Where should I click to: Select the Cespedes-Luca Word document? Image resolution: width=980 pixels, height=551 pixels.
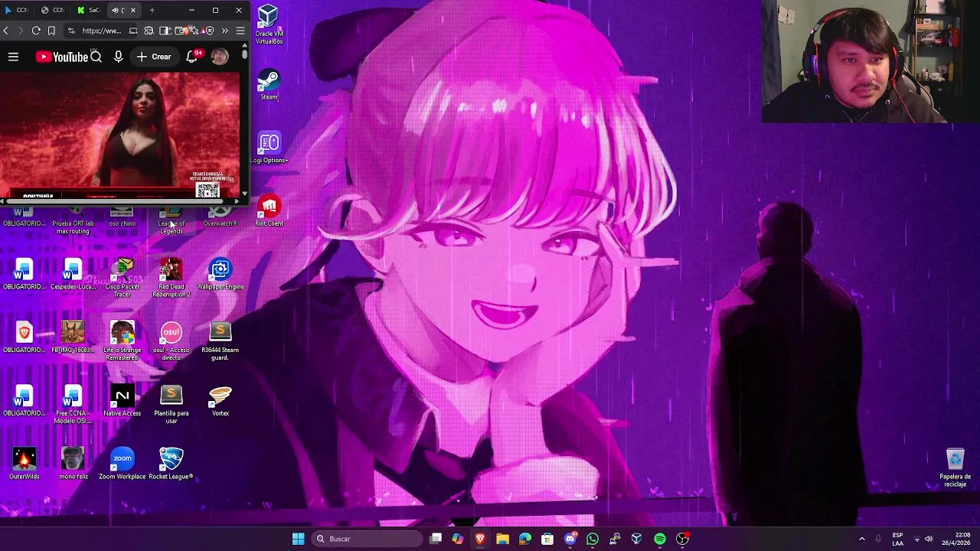(73, 275)
